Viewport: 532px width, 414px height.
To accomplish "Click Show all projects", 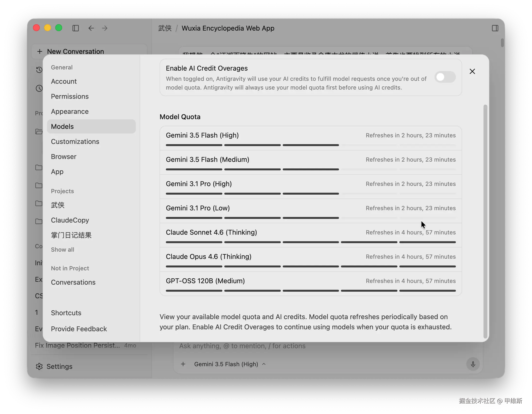I will pos(63,250).
